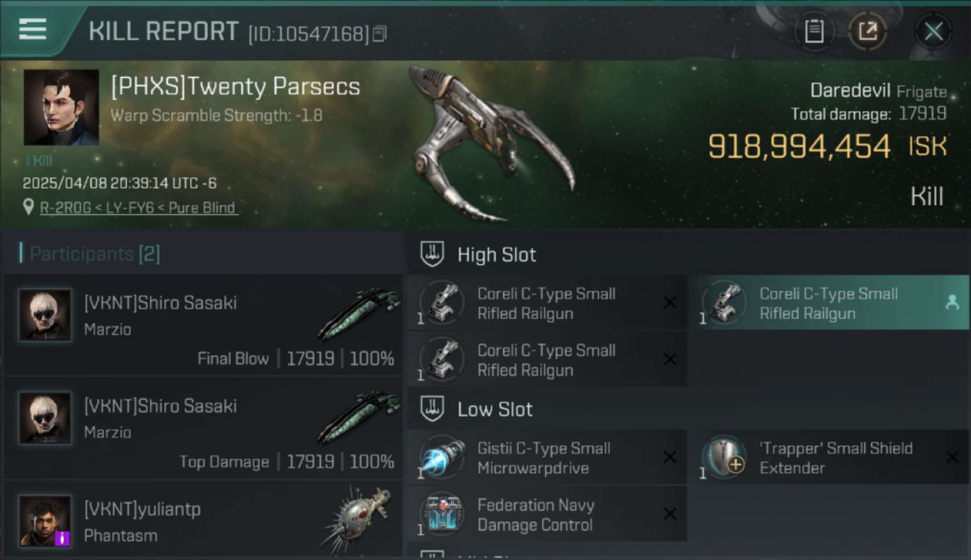This screenshot has width=971, height=560.
Task: Click the share export icon
Action: pos(867,31)
